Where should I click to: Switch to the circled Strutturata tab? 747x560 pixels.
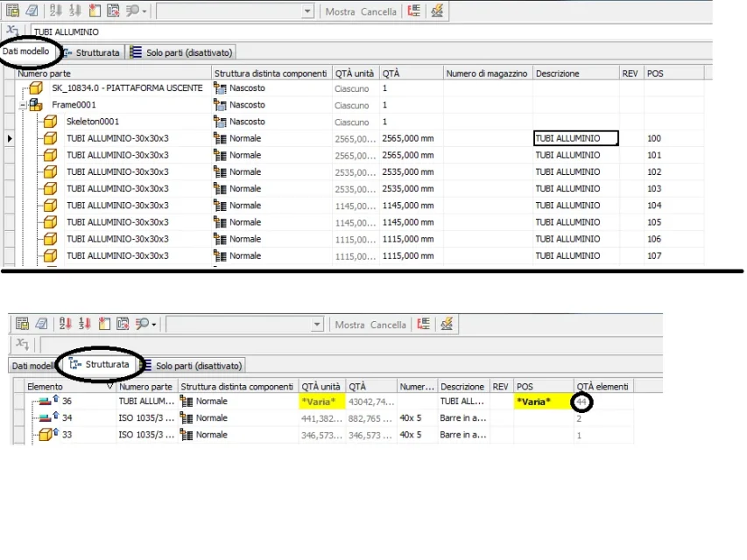pos(100,365)
